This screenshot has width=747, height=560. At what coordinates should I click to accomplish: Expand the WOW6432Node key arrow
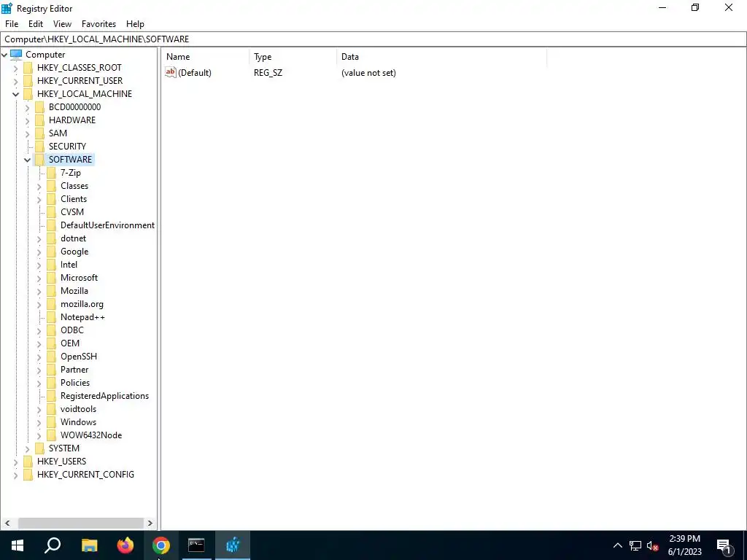39,435
